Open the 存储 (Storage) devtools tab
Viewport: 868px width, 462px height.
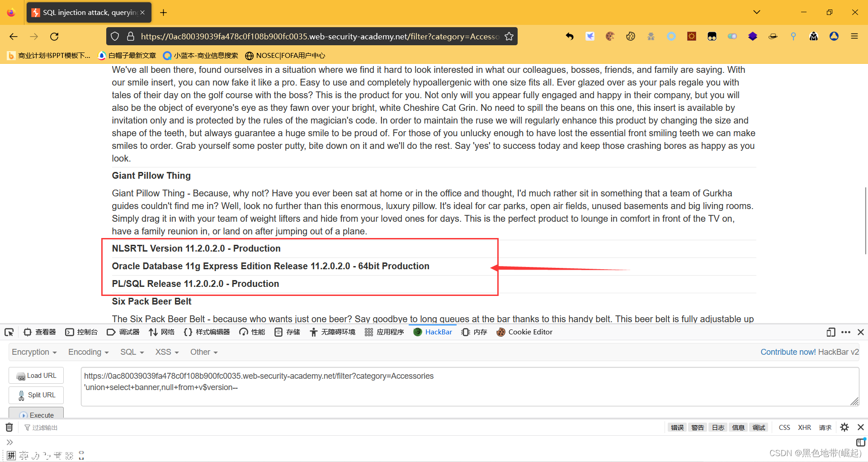(x=287, y=332)
